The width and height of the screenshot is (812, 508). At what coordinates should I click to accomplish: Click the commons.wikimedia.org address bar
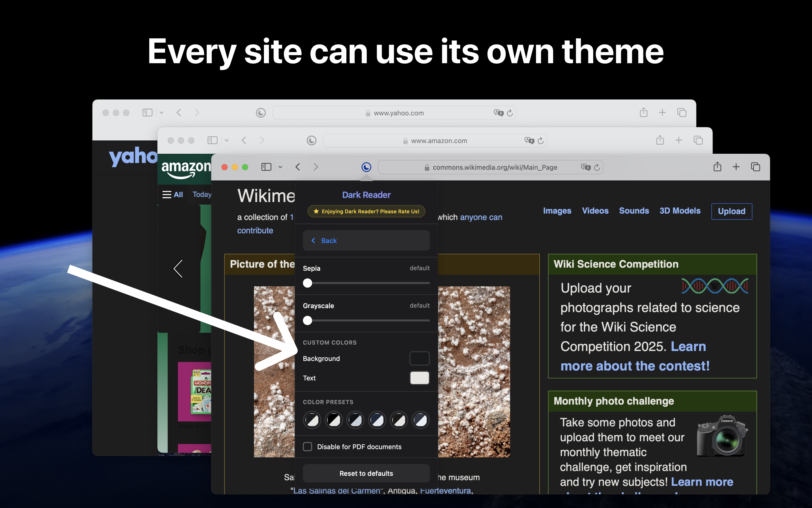[x=491, y=167]
